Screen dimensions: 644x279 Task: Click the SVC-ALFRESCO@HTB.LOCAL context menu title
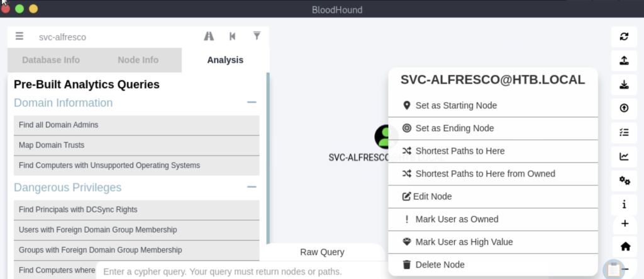coord(492,80)
